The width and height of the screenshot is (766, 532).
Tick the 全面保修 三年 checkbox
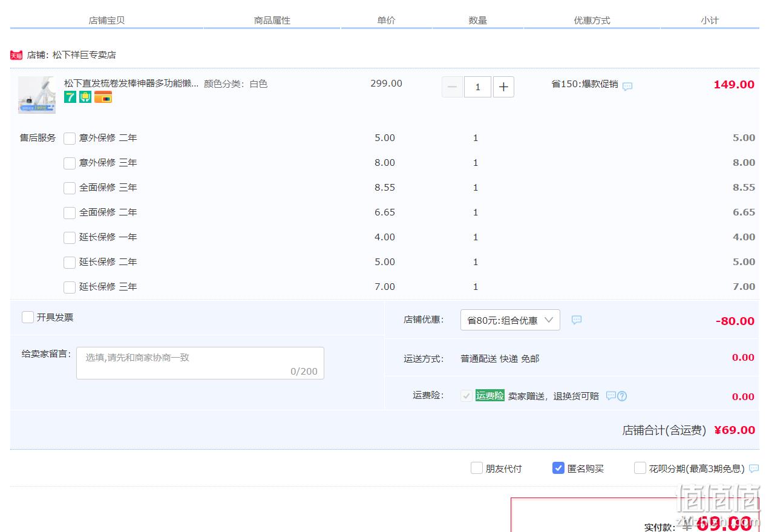point(70,188)
